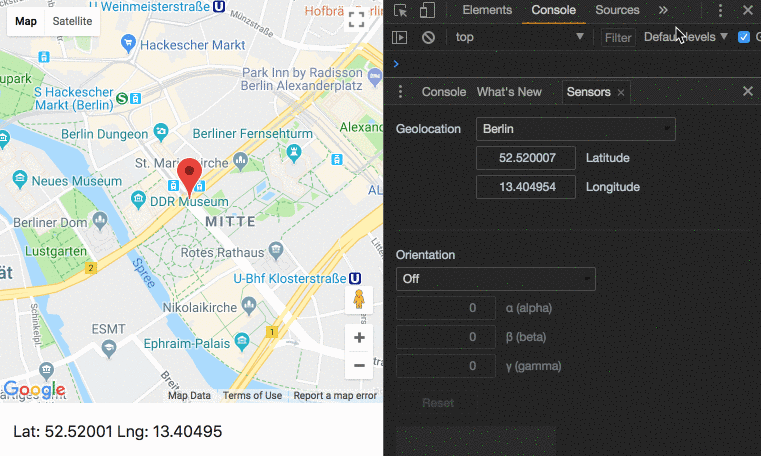Viewport: 761px width, 456px height.
Task: Open the top context dropdown
Action: [519, 37]
